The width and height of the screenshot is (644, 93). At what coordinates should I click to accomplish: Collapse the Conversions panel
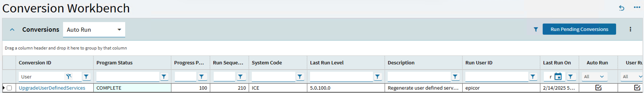pyautogui.click(x=12, y=30)
